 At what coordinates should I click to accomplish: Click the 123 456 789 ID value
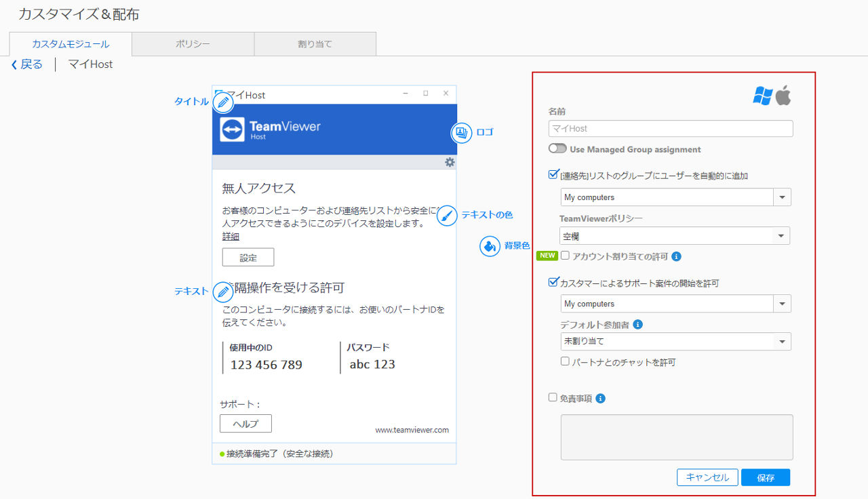tap(267, 365)
